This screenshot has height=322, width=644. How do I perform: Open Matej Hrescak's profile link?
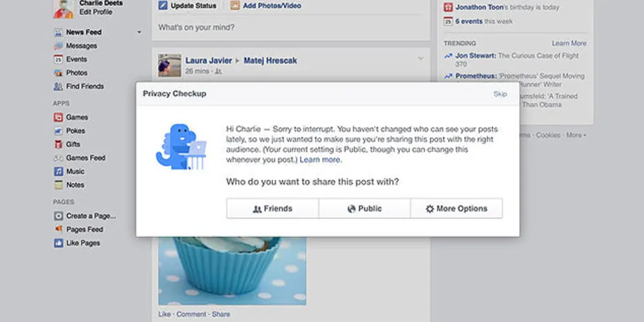[x=270, y=61]
